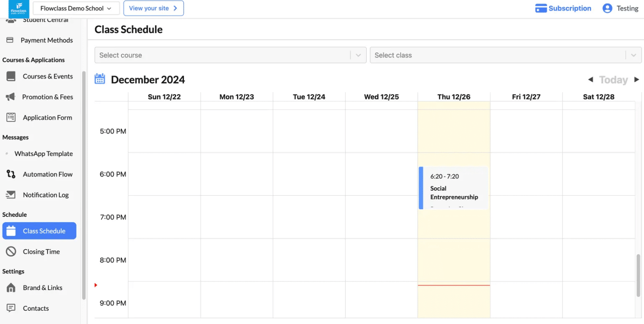Viewport: 644px width, 324px height.
Task: Click the Today button
Action: tap(614, 80)
